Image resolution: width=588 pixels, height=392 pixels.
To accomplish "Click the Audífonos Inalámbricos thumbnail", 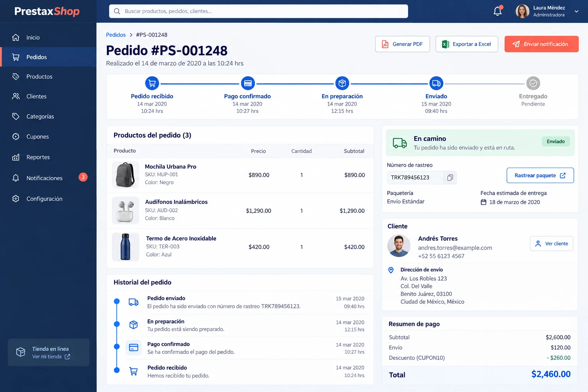I will coord(126,211).
